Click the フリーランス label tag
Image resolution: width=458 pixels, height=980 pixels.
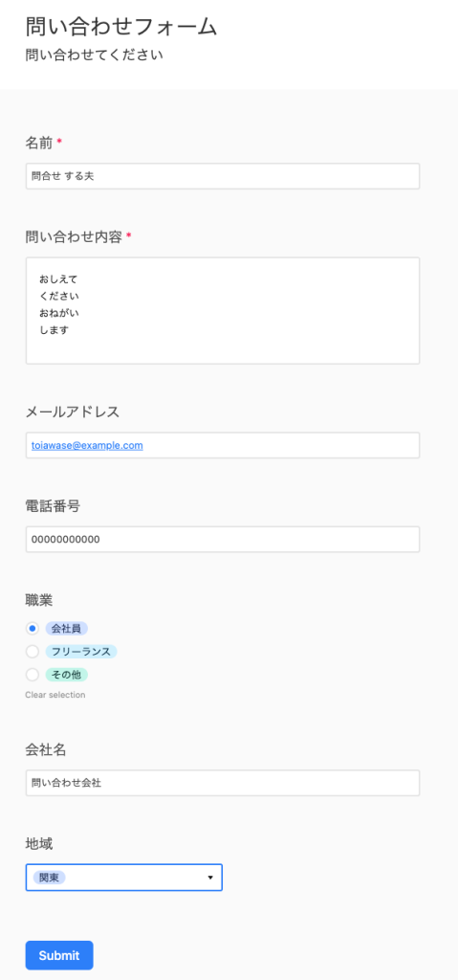(81, 652)
